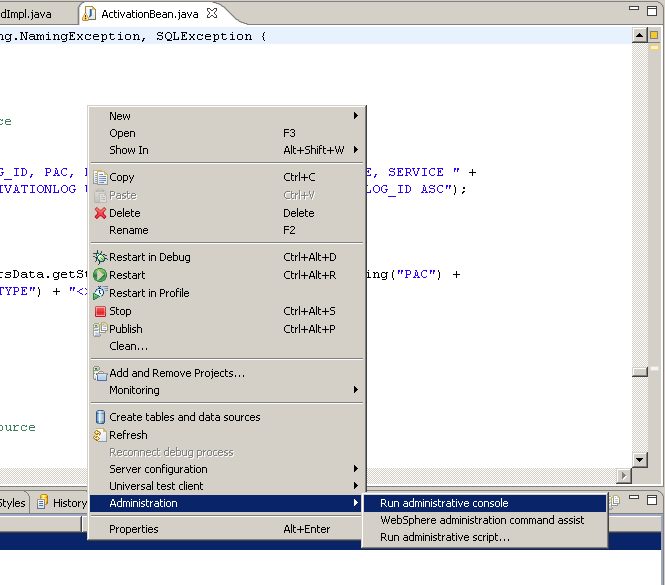
Task: Click the Copy icon in context menu
Action: coord(101,177)
